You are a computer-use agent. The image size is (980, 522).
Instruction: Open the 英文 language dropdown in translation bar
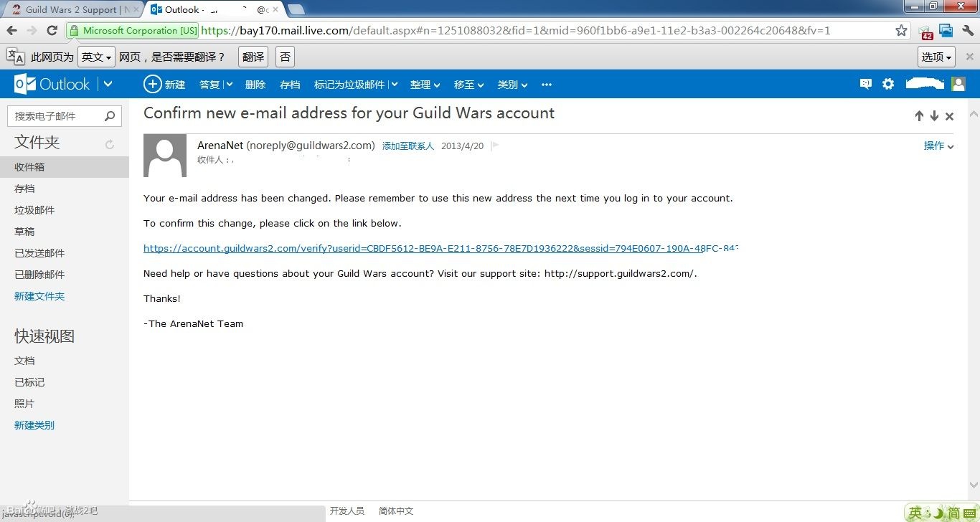click(96, 57)
